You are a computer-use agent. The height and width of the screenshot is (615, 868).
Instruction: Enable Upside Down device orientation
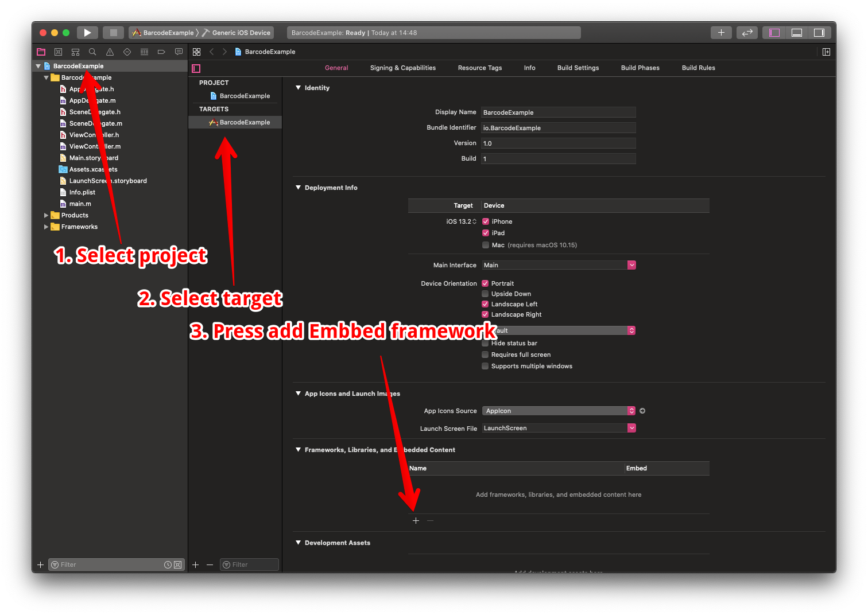(485, 293)
